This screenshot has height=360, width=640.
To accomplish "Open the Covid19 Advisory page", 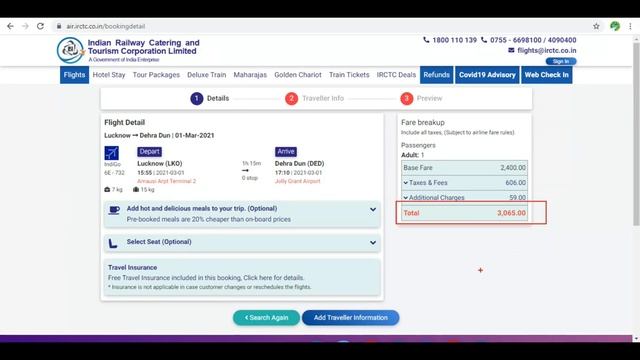I will [487, 75].
